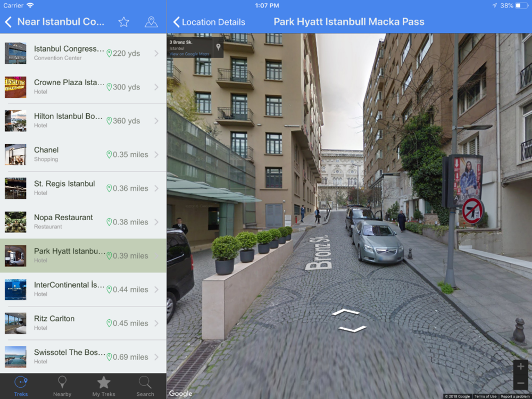Open Report a problem link
532x399 pixels.
[515, 396]
